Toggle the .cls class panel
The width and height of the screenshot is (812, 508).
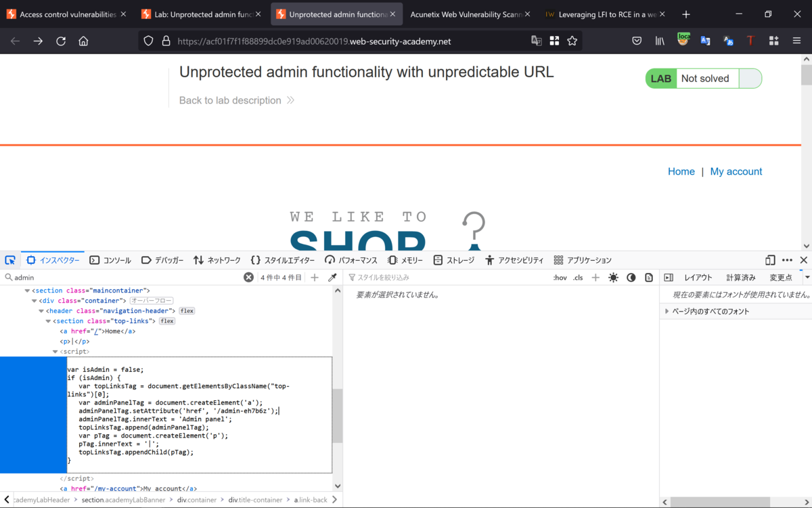pos(578,278)
